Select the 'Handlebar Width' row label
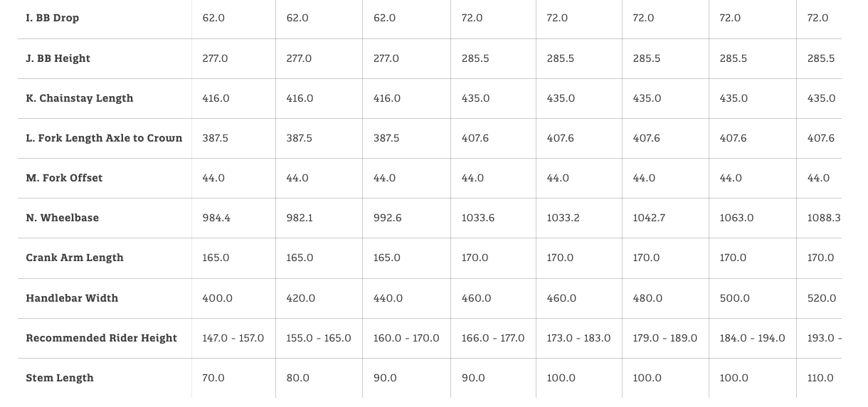 coord(72,298)
